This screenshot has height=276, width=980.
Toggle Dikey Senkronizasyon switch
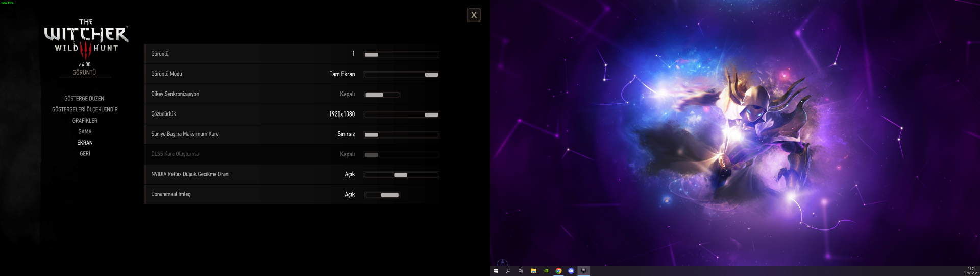click(382, 95)
